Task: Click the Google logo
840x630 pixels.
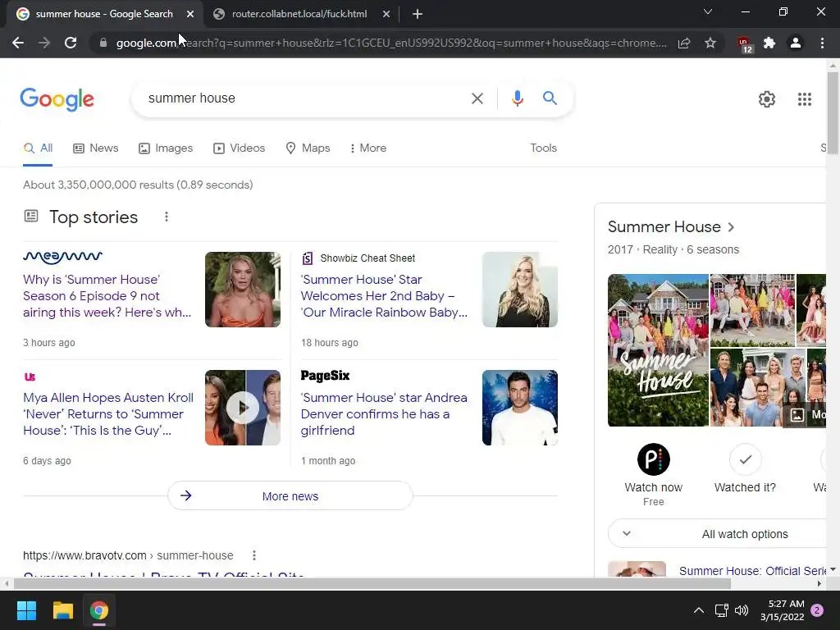Action: 57,99
